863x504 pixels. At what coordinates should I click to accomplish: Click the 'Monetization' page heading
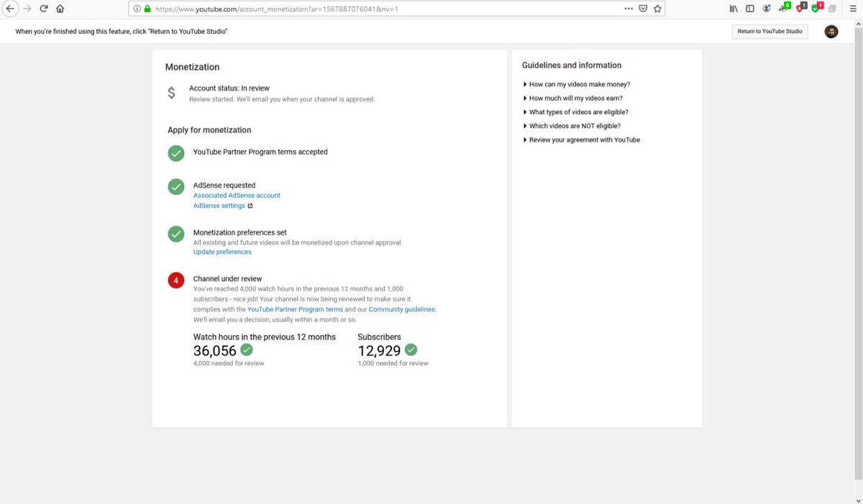pos(192,67)
